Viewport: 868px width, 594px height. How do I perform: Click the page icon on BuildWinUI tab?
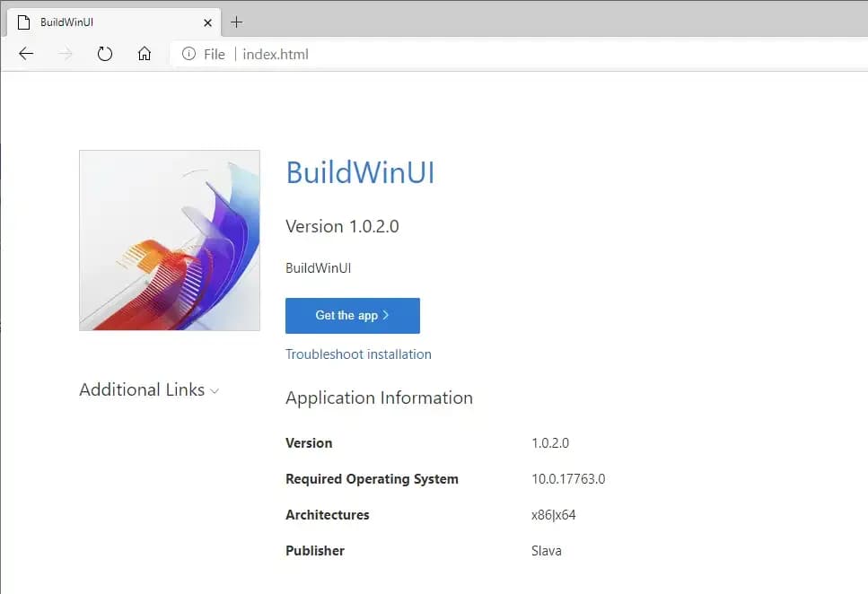(24, 22)
